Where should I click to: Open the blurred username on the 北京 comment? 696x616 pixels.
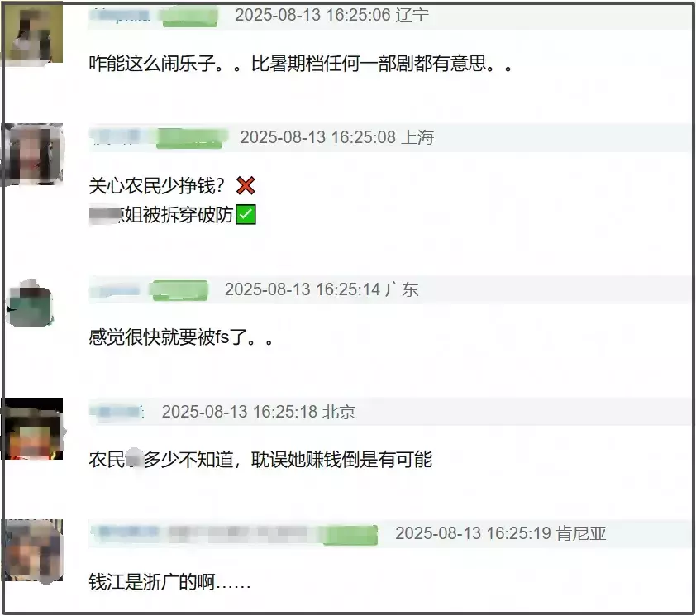117,412
